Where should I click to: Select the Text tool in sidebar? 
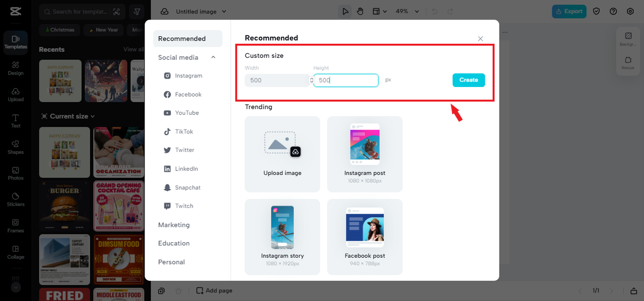[16, 121]
